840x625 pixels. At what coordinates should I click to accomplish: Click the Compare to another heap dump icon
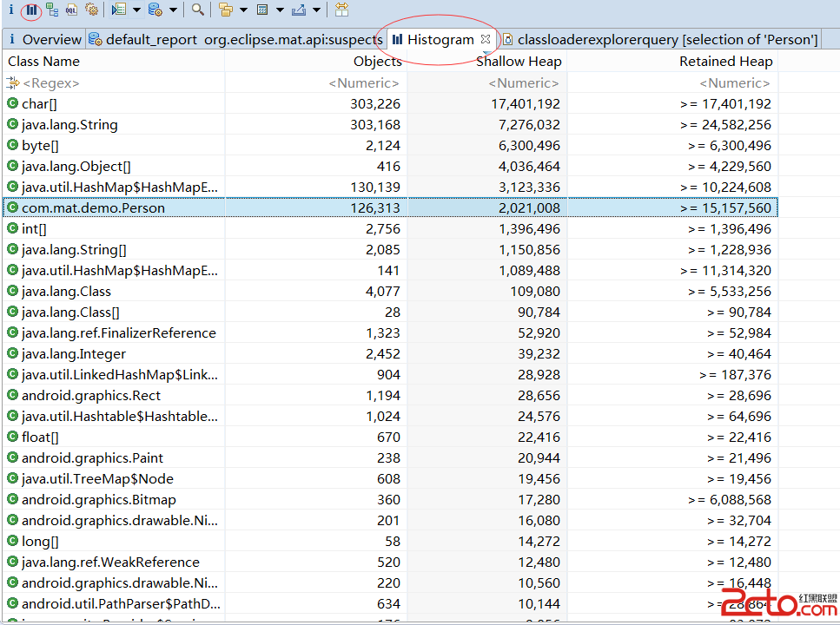(x=341, y=10)
